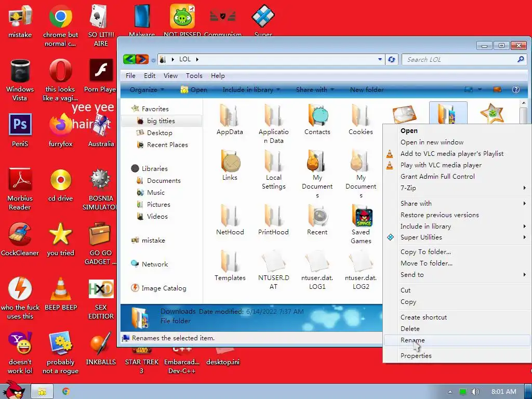Expand Super Utilities submenu
Screen dimensions: 532x399
(x=458, y=237)
